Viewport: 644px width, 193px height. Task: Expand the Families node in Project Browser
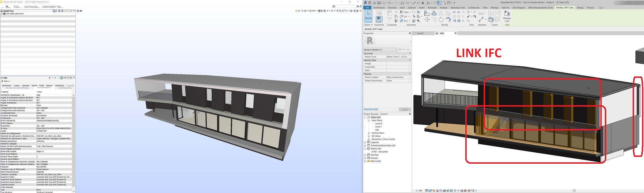[x=365, y=155]
